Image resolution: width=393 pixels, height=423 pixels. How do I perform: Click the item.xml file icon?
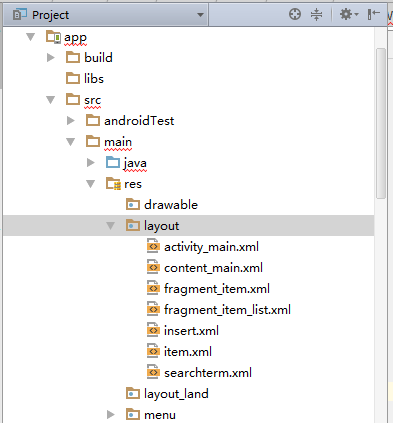(153, 352)
